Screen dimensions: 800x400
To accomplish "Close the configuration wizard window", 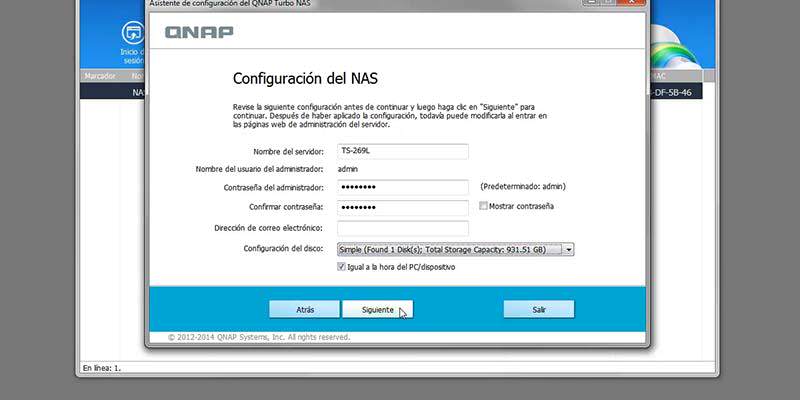I will coord(631,3).
